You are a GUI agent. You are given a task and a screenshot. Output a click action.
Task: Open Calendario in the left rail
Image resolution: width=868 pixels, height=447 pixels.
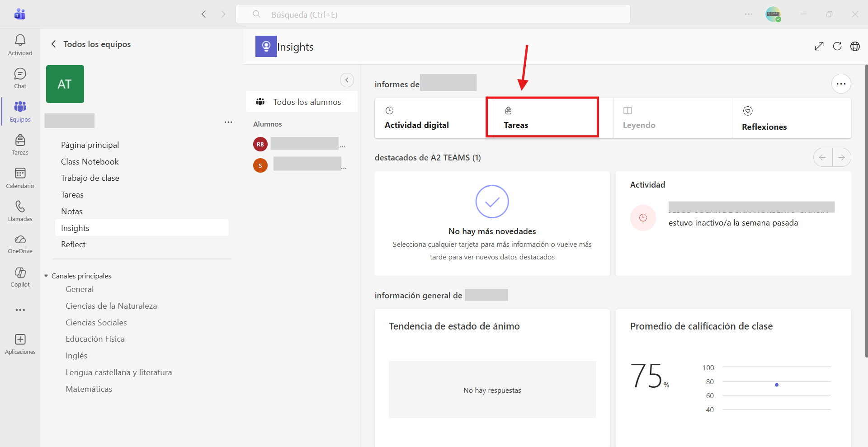20,178
